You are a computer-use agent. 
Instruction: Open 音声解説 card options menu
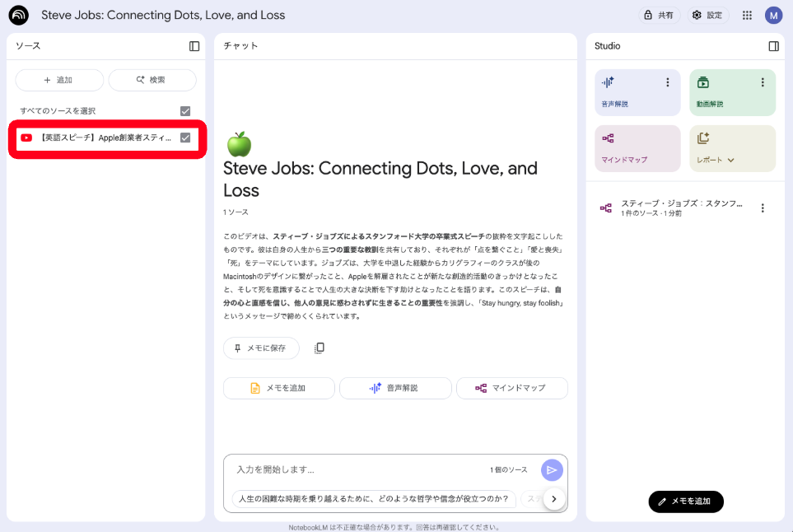(668, 82)
